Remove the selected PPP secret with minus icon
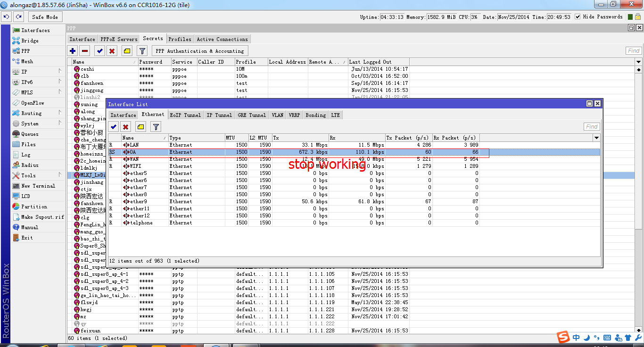Viewport: 644px width, 347px height. click(85, 51)
